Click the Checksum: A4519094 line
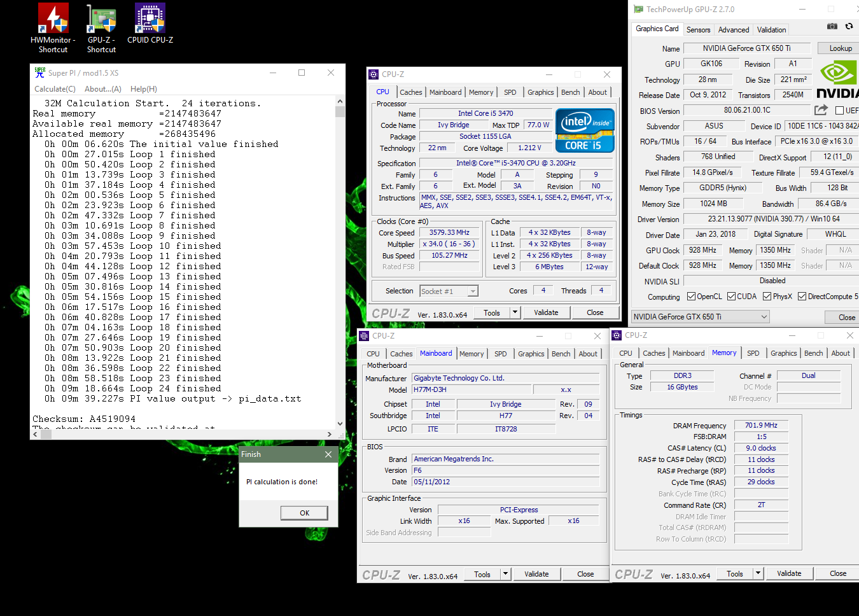 click(x=84, y=419)
